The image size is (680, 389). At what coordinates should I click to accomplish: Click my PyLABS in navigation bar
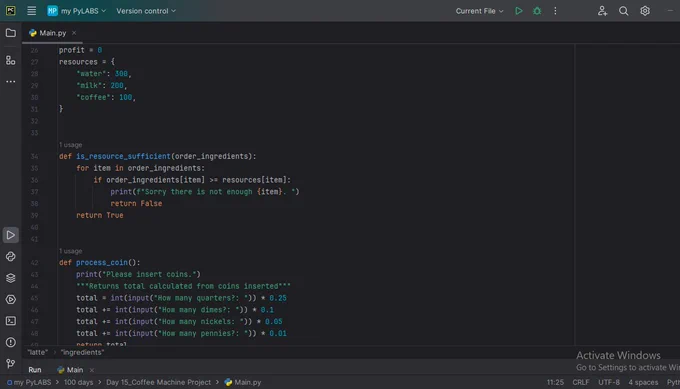(29, 382)
